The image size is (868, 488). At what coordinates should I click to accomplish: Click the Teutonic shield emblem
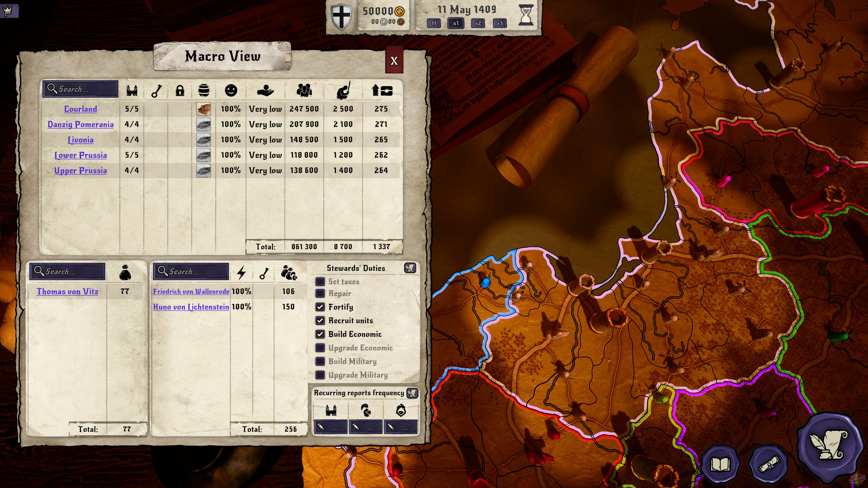[x=341, y=16]
